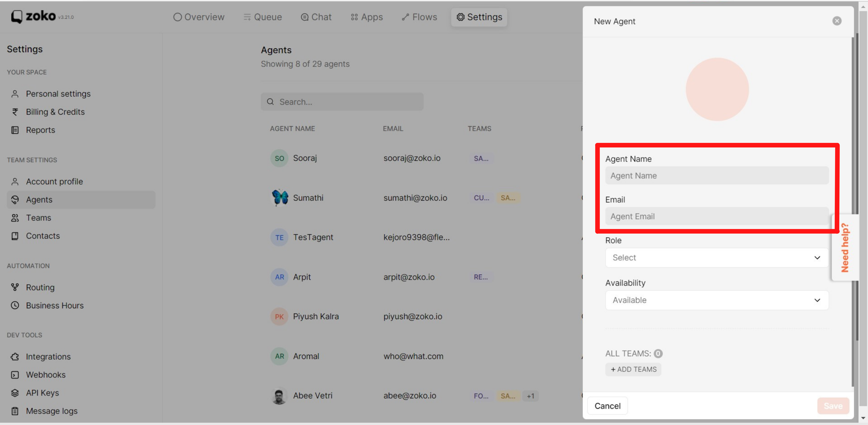868x425 pixels.
Task: Open Personal settings
Action: (x=58, y=94)
